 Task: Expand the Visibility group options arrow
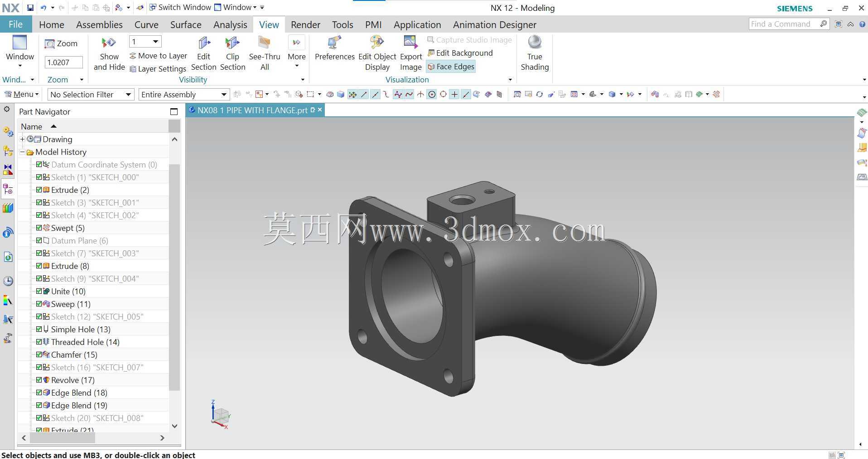point(303,80)
